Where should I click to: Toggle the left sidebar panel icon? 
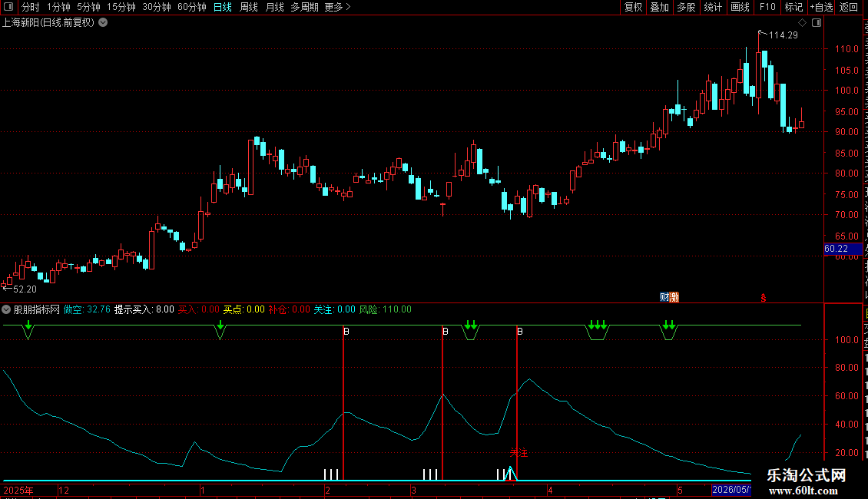point(8,7)
